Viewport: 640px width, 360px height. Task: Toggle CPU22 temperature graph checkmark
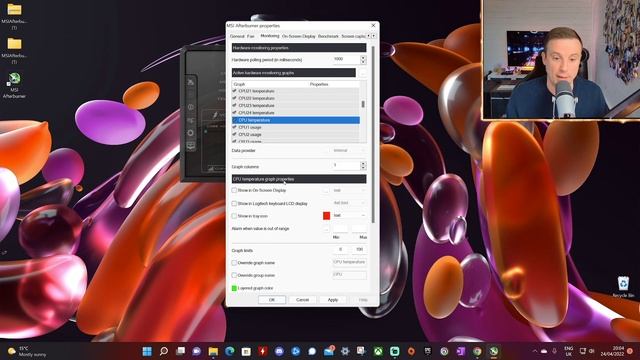pos(234,98)
